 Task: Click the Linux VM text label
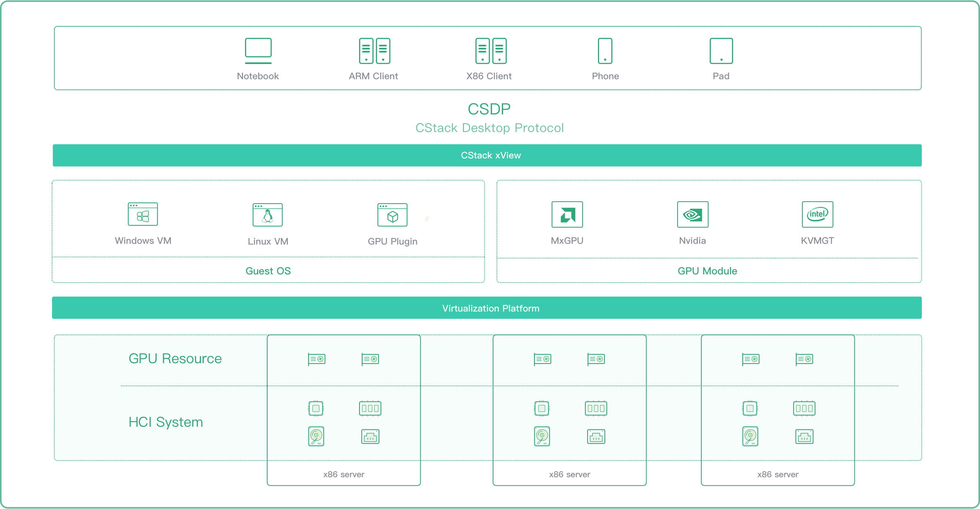[x=268, y=241]
